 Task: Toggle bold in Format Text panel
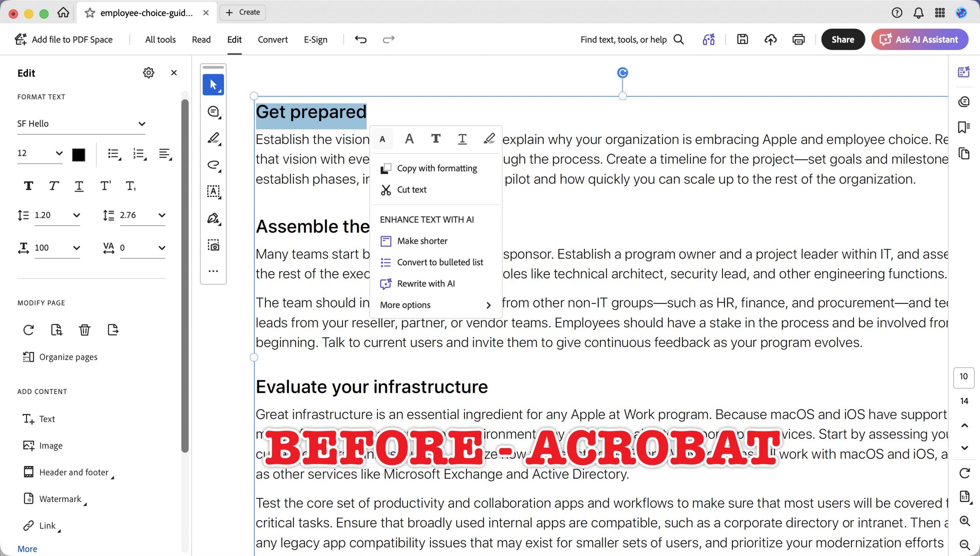(28, 186)
